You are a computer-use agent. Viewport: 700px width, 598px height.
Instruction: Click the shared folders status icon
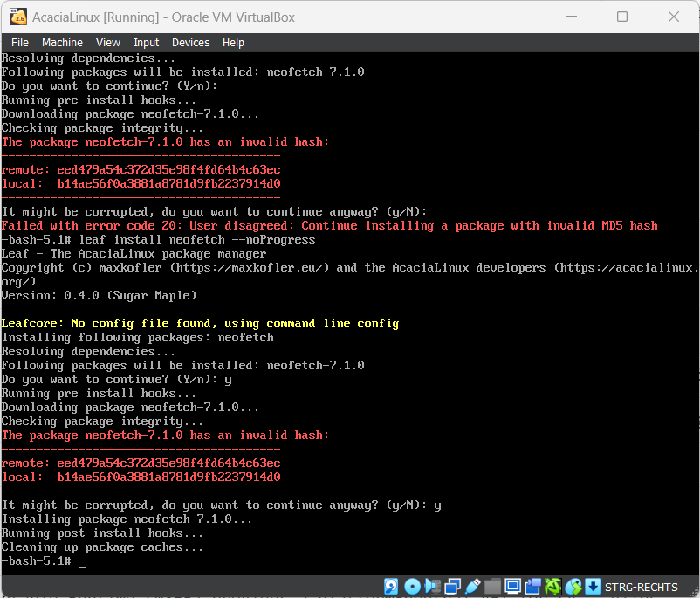click(492, 586)
